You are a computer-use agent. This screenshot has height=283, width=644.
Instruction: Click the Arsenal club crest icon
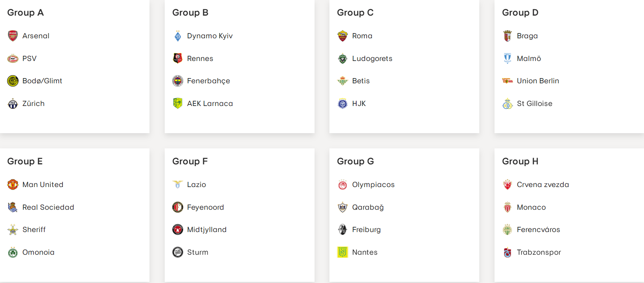(x=13, y=36)
